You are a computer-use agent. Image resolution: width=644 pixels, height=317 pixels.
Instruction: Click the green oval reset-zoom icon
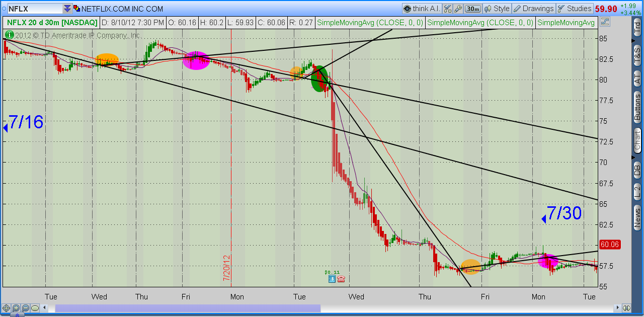pos(35,308)
